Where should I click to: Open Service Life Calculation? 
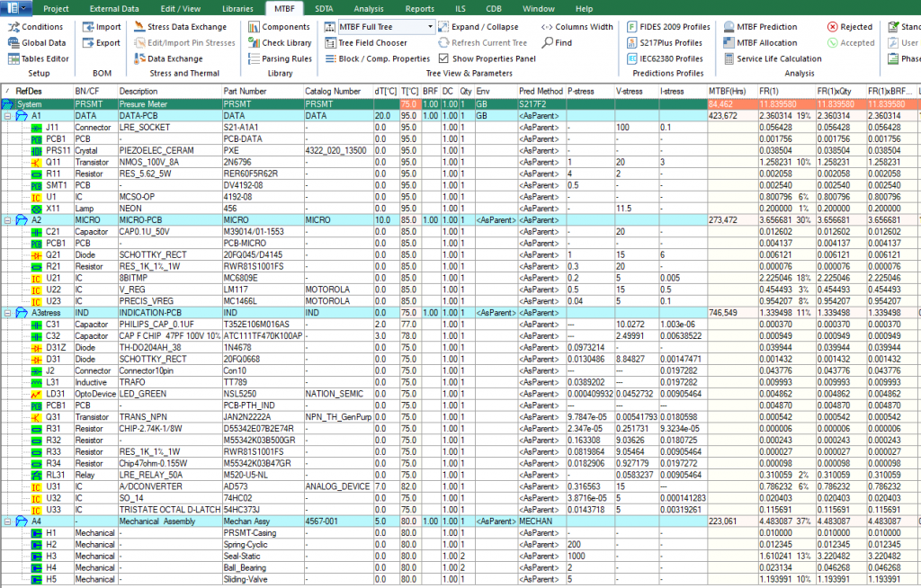[x=773, y=58]
